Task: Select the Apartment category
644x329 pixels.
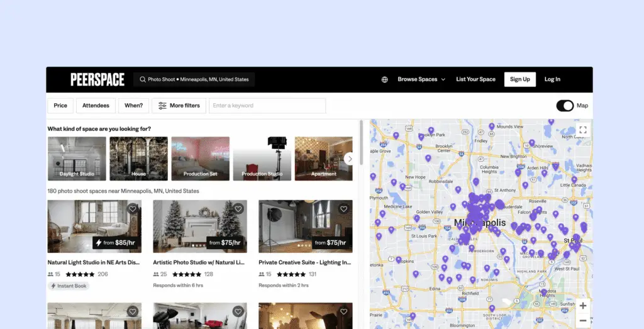Action: coord(324,159)
